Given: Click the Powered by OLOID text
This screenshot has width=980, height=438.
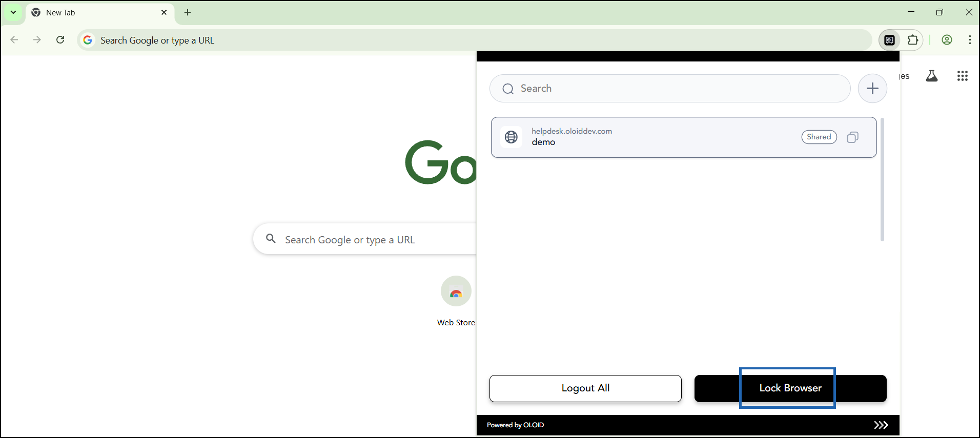Looking at the screenshot, I should point(515,425).
